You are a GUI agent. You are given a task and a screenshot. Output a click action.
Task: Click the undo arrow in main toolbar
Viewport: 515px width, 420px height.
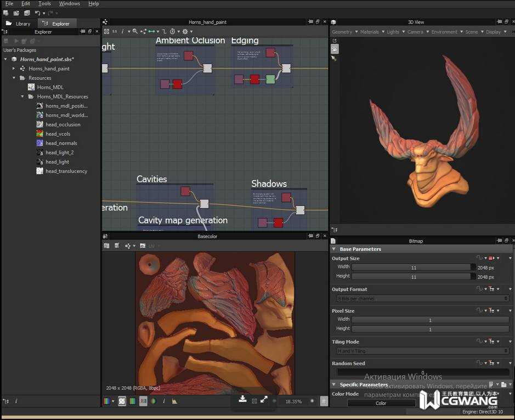tap(37, 13)
